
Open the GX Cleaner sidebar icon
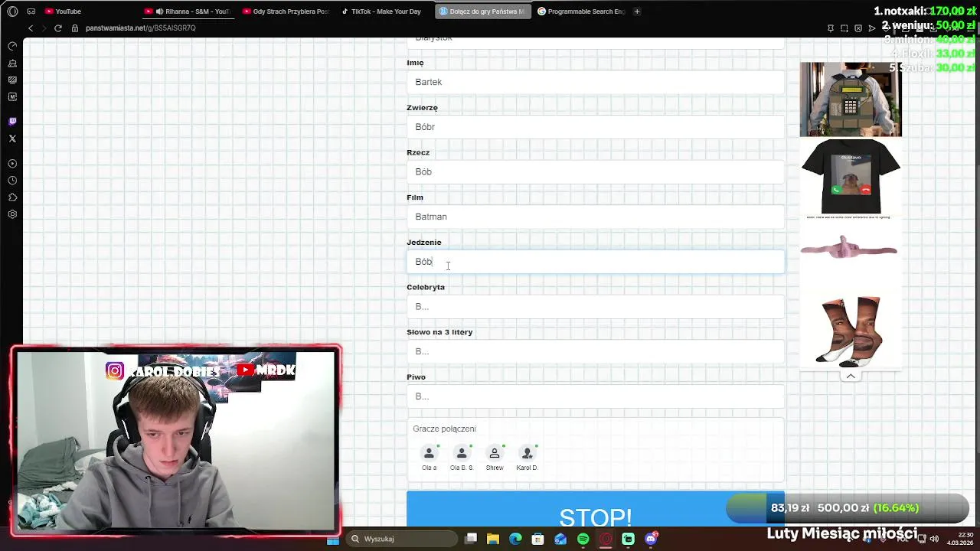point(12,63)
